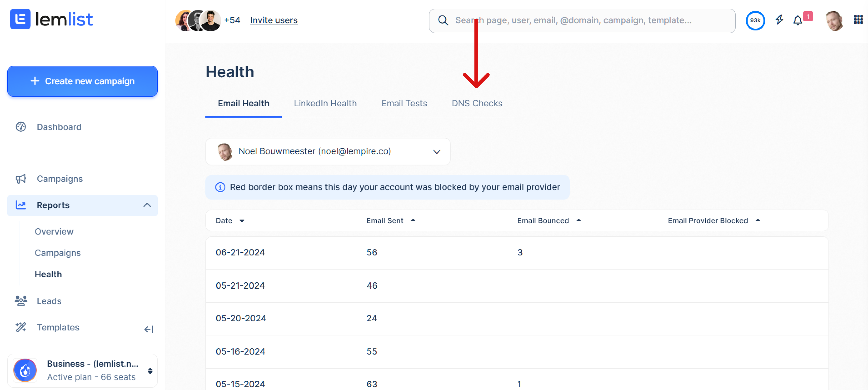Image resolution: width=868 pixels, height=390 pixels.
Task: Click the Leads people icon
Action: point(21,301)
